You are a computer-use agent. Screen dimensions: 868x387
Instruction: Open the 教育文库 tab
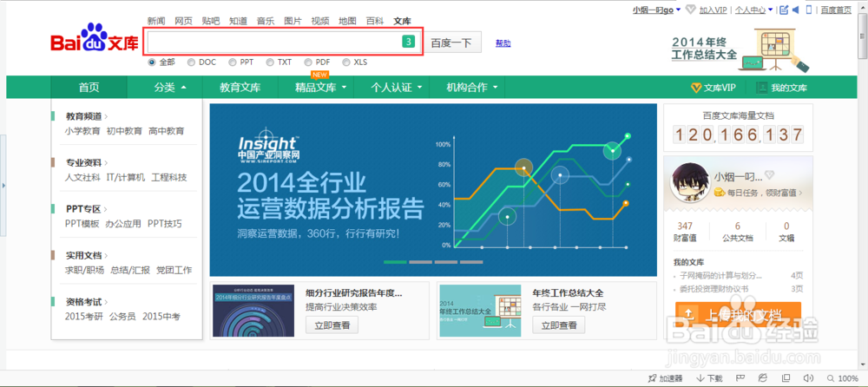[240, 88]
